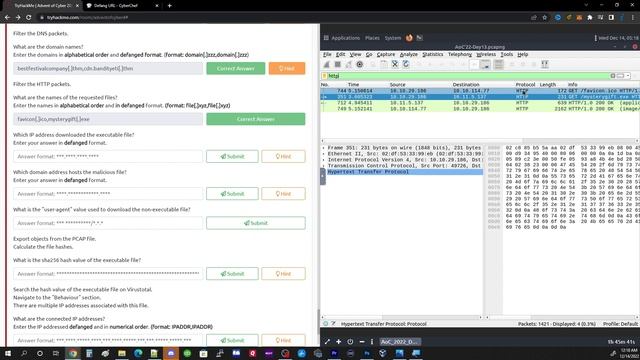This screenshot has width=640, height=360.
Task: Open the terminal icon in the VM panel
Action: [x=420, y=38]
